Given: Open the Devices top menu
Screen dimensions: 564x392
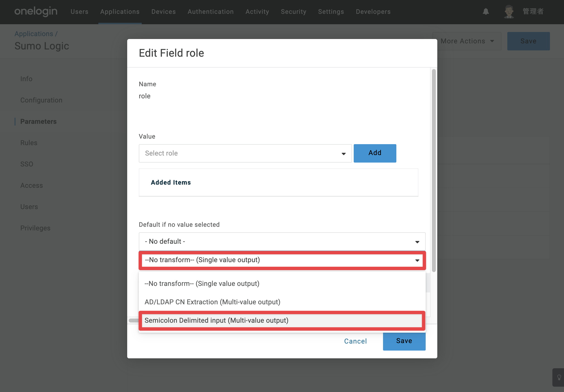Looking at the screenshot, I should (164, 12).
